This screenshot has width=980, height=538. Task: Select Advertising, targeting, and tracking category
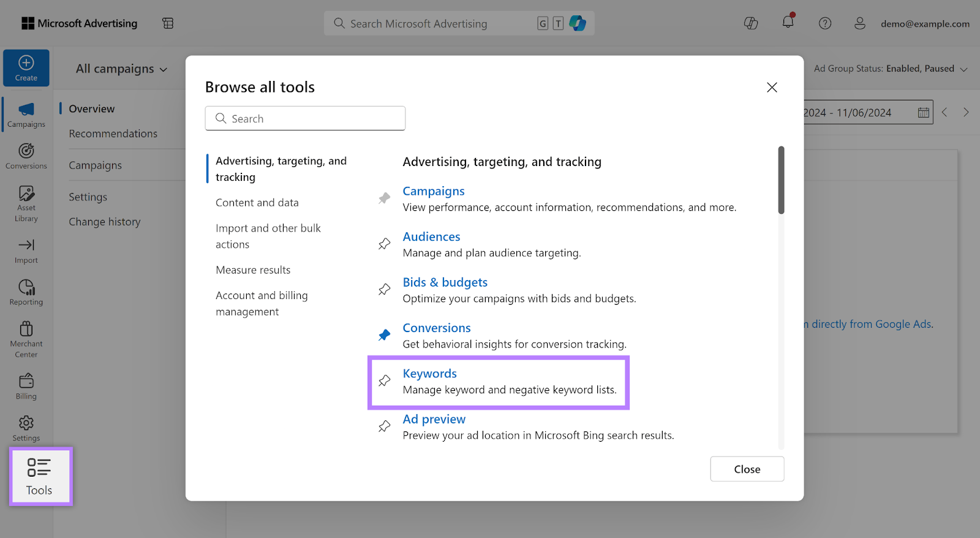281,169
